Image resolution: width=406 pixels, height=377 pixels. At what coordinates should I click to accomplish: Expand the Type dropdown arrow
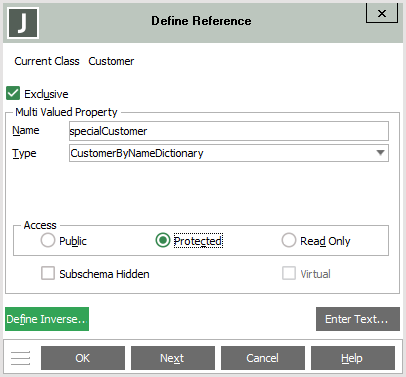tap(380, 153)
